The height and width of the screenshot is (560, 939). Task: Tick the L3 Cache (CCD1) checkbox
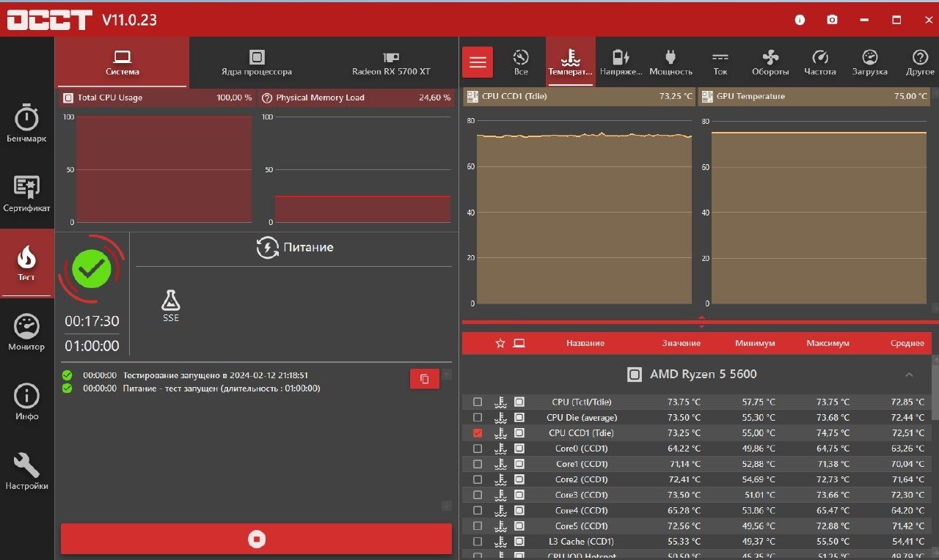tap(478, 542)
